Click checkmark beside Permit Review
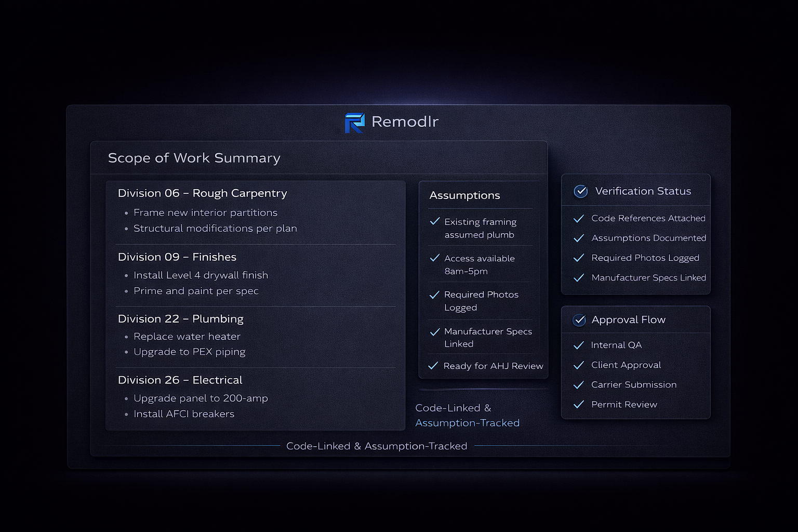The height and width of the screenshot is (532, 798). coord(578,405)
